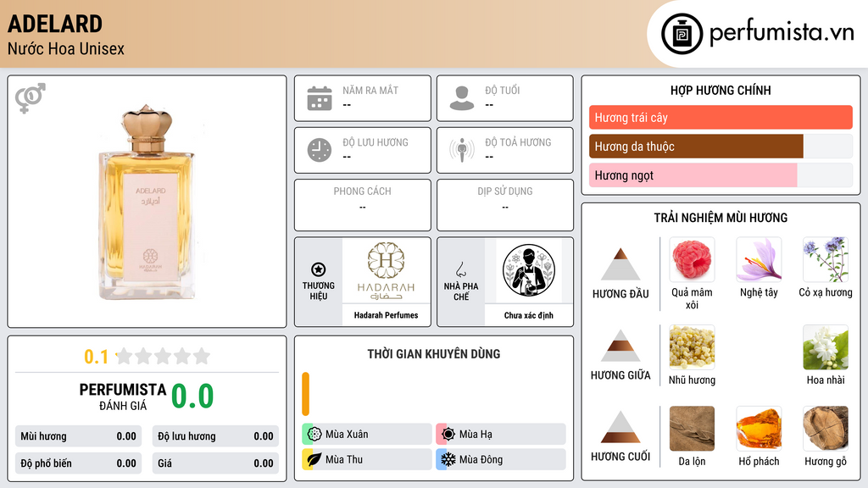The width and height of the screenshot is (868, 488).
Task: Click the Mùa Thu leaf icon
Action: pos(314,459)
